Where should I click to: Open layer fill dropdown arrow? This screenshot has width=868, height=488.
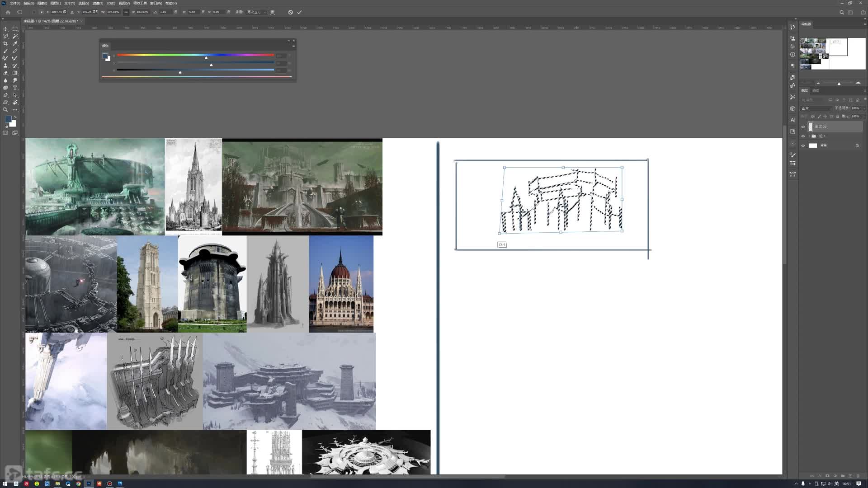(x=864, y=117)
